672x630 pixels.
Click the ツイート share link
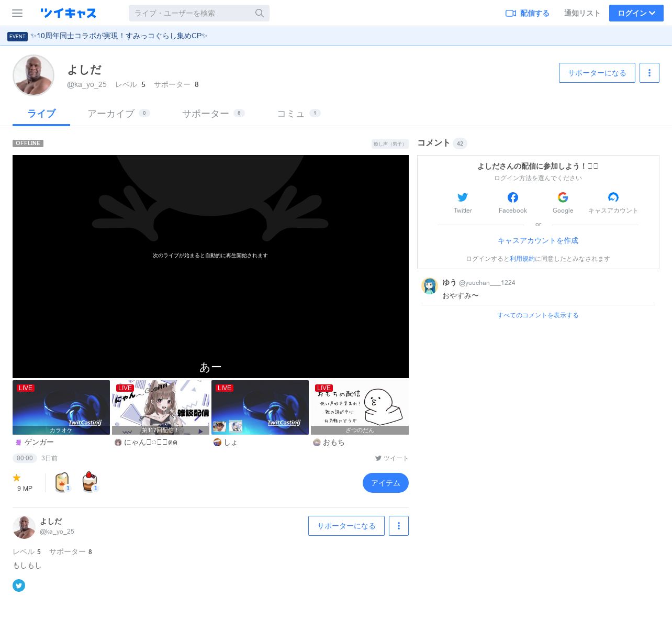(391, 458)
